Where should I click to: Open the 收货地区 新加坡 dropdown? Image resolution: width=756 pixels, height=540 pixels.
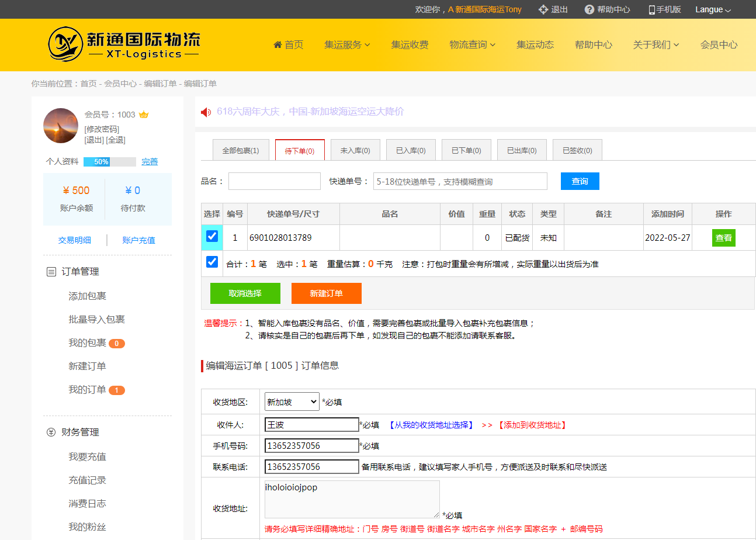click(x=292, y=402)
